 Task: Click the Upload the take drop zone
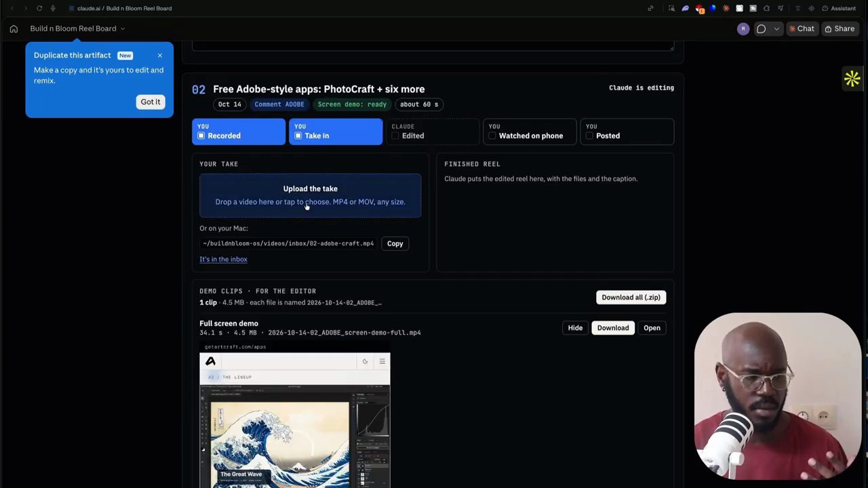tap(310, 195)
